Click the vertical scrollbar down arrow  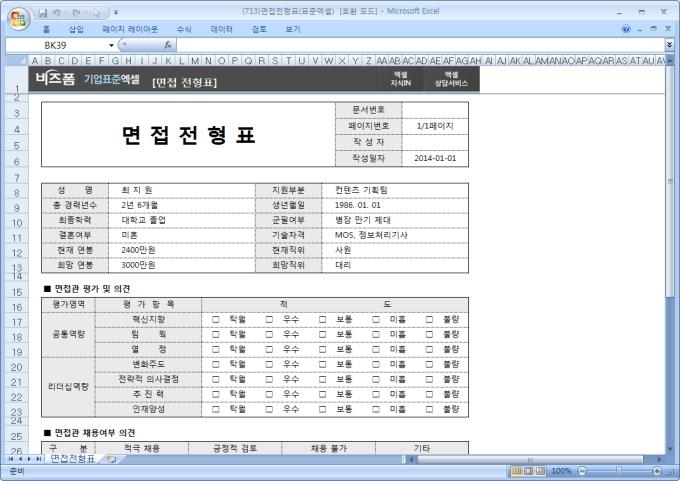[670, 449]
